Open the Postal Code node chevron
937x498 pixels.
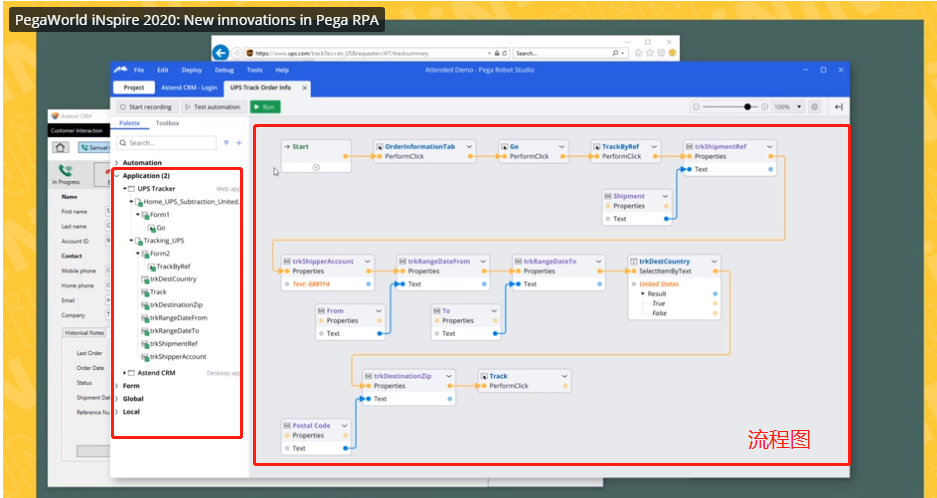point(344,426)
